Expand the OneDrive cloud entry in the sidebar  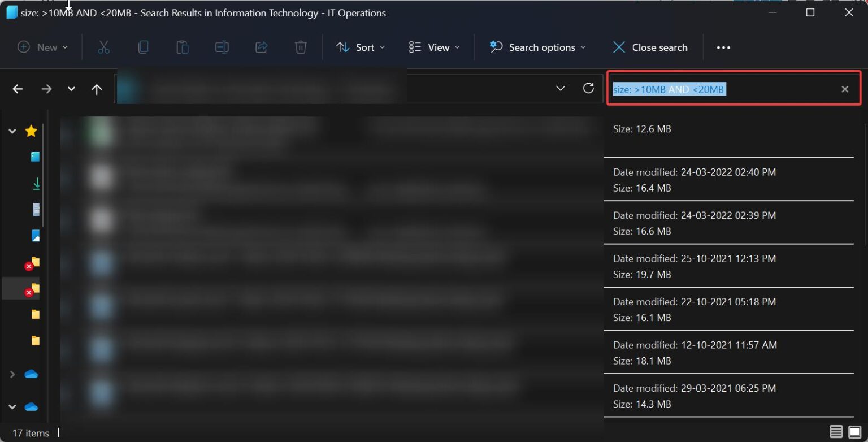pyautogui.click(x=12, y=374)
